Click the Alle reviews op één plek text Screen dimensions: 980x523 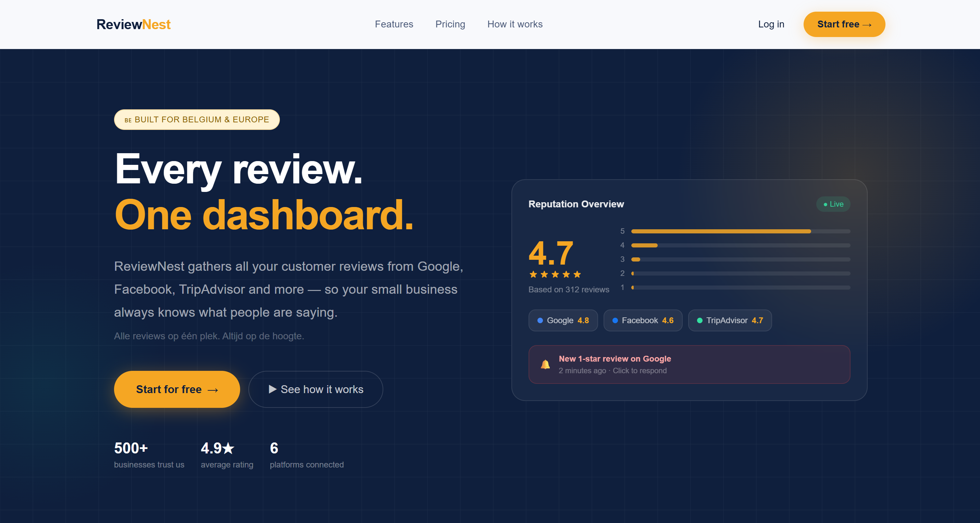click(209, 336)
